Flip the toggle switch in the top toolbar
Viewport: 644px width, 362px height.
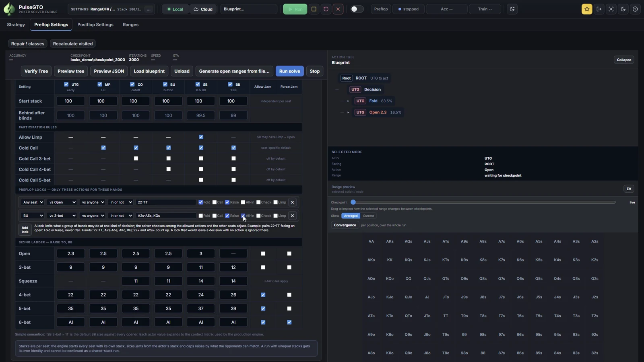tap(357, 9)
